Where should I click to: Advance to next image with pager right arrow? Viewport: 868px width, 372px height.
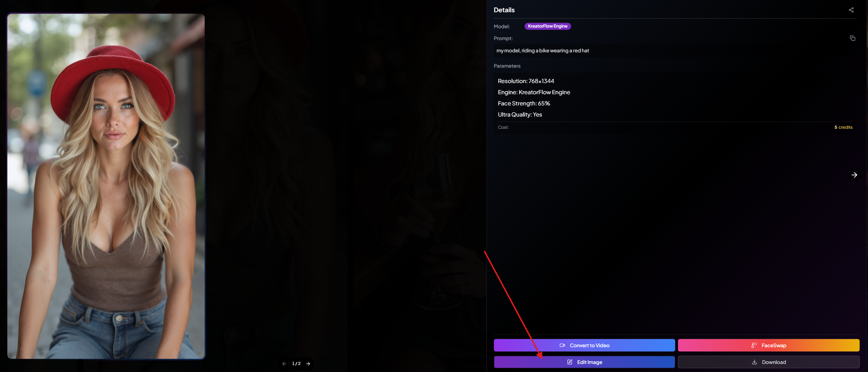point(308,364)
